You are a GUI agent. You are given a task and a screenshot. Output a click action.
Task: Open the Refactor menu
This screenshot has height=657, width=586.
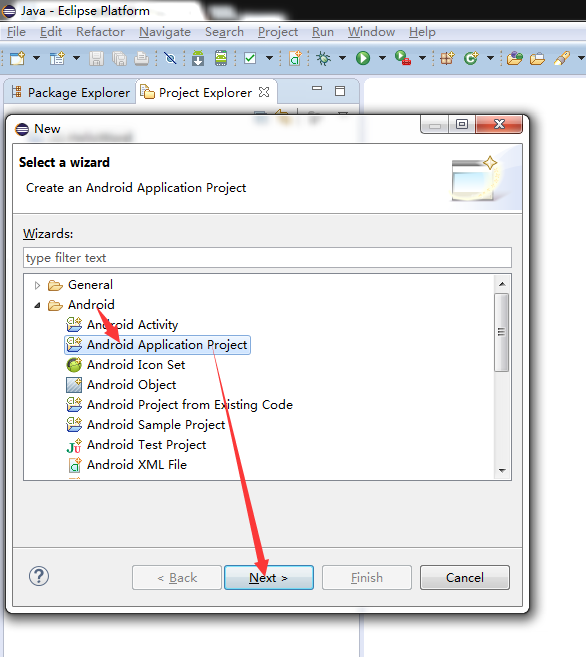click(101, 32)
